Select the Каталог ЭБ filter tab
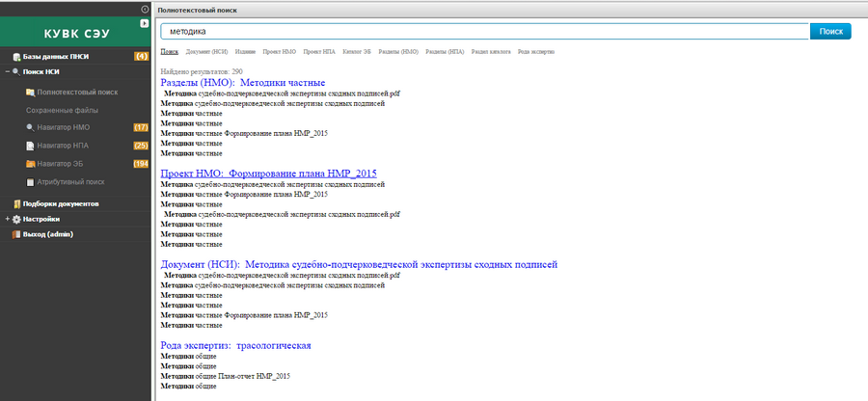 tap(355, 51)
